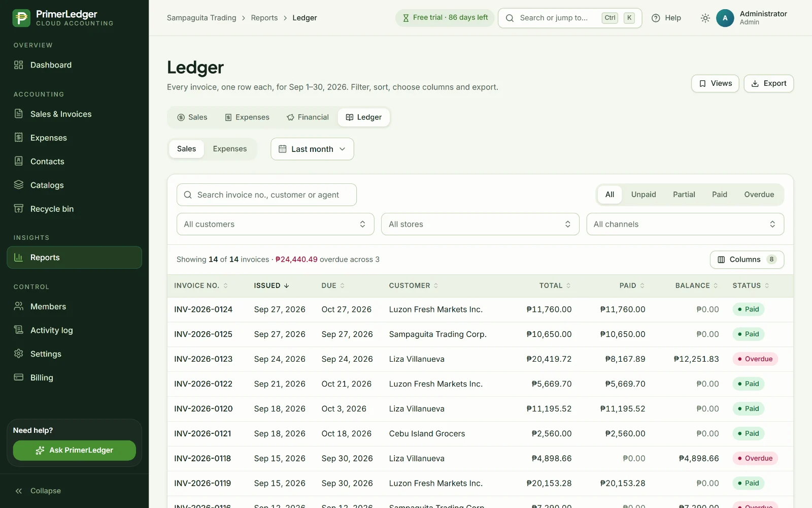Go to Sales & Invoices
Viewport: 812px width, 508px height.
74,114
